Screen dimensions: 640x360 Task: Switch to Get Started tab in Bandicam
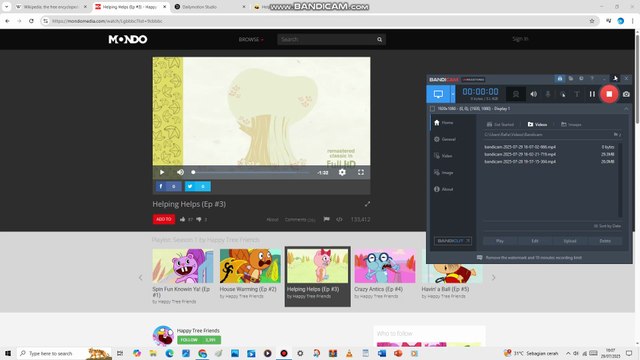[x=500, y=124]
